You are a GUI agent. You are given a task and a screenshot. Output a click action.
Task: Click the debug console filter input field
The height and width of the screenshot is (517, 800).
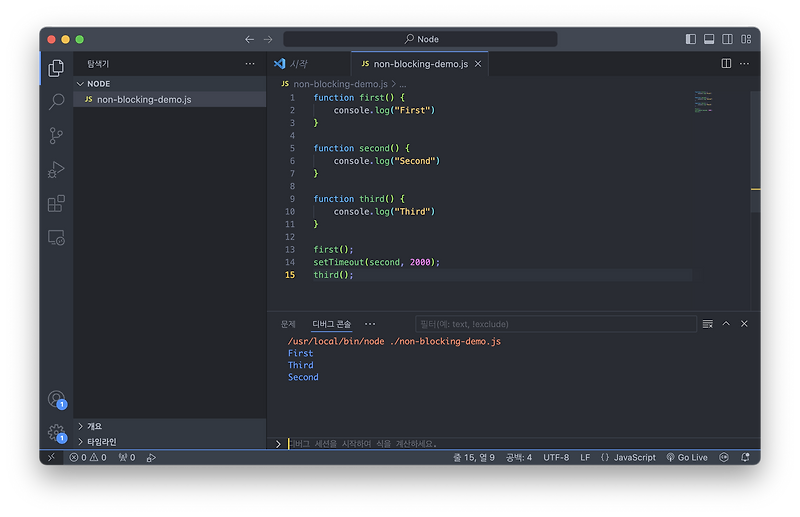click(555, 324)
